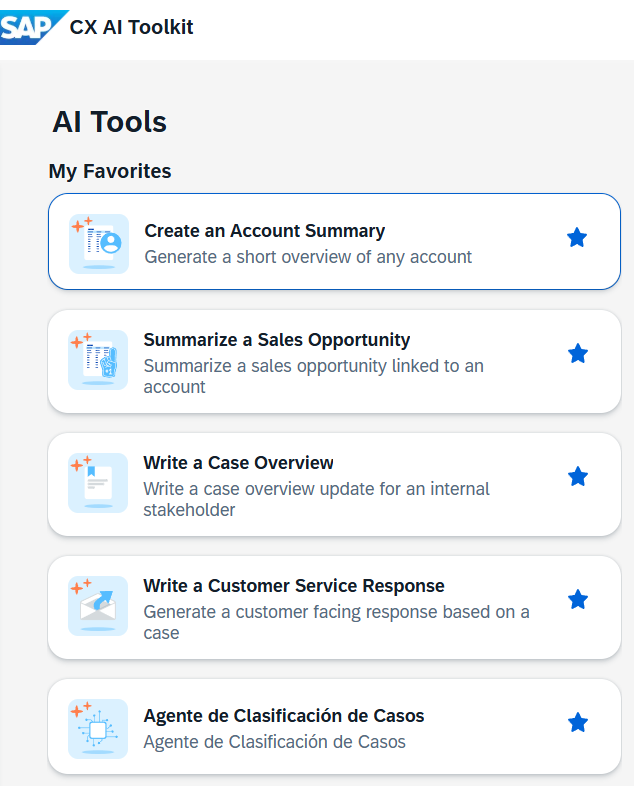This screenshot has width=634, height=786.
Task: Open Create an Account Summary title
Action: click(x=264, y=231)
